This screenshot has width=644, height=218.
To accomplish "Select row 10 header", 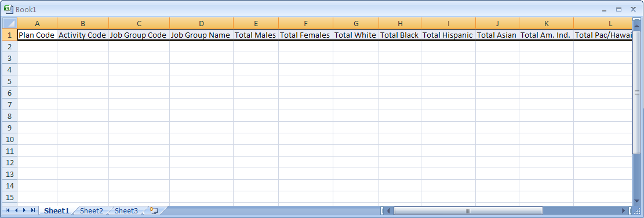I will click(x=9, y=139).
